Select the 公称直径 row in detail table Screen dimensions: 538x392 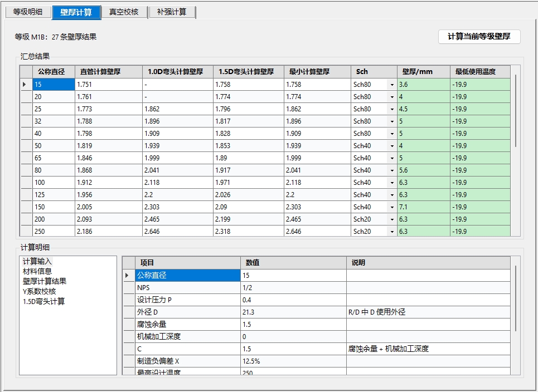188,276
